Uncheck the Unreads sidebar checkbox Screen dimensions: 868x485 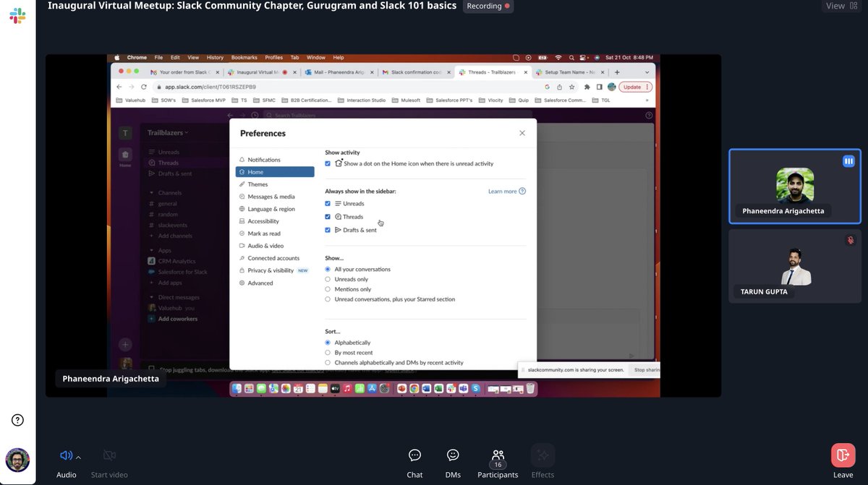[328, 203]
